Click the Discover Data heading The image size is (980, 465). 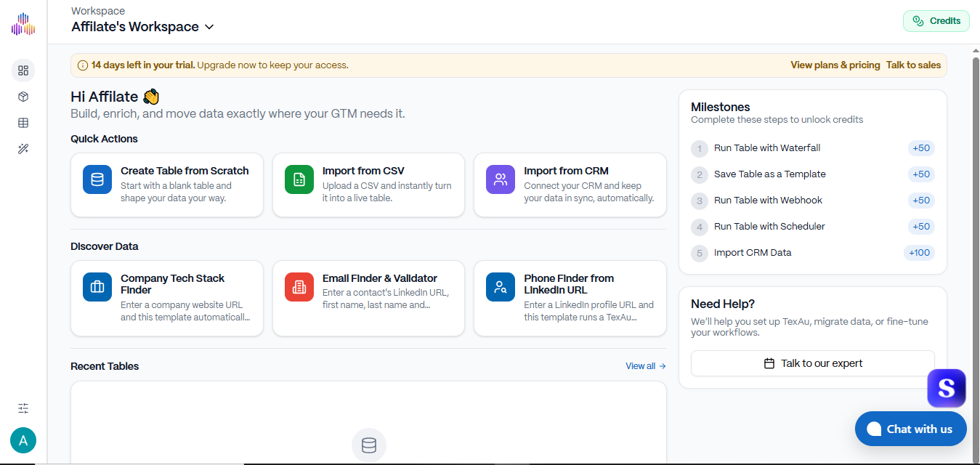click(x=104, y=246)
